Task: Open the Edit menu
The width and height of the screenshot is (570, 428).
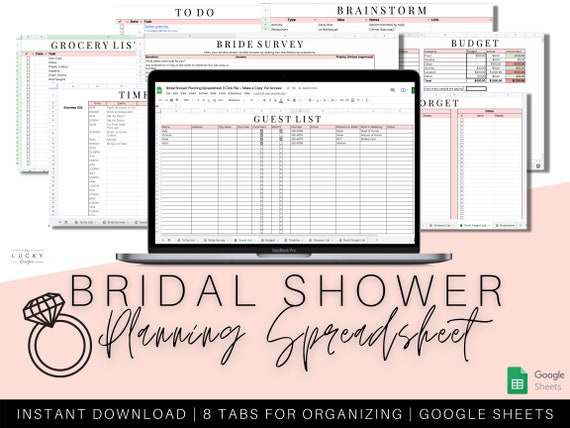Action: click(x=175, y=93)
